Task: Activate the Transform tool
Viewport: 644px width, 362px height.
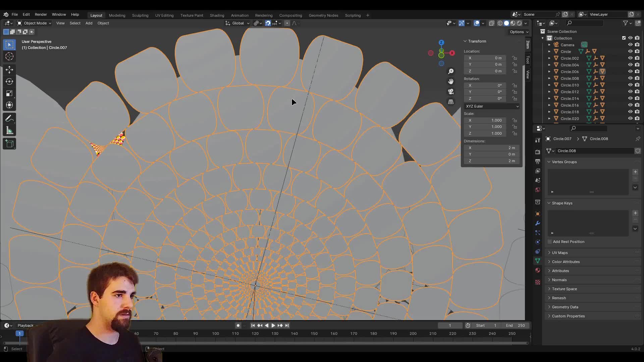Action: tap(9, 105)
